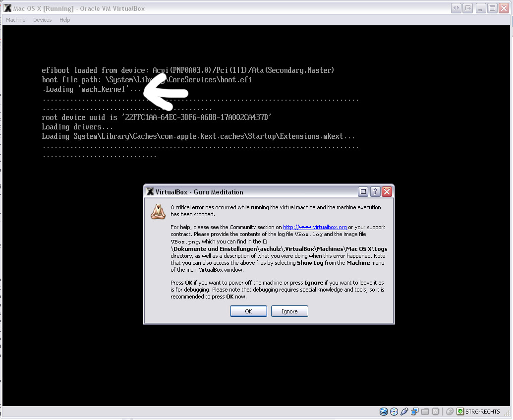Click the optical CD/DVD drive status icon
513x420 pixels.
click(394, 412)
